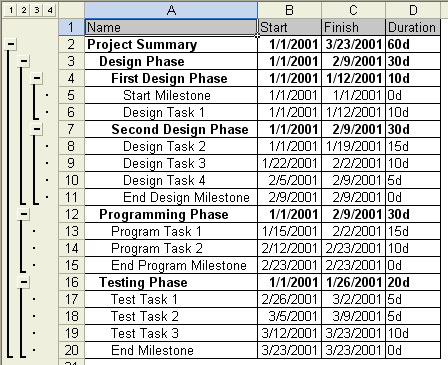Collapse the Design Phase group
This screenshot has width=448, height=365.
[24, 61]
